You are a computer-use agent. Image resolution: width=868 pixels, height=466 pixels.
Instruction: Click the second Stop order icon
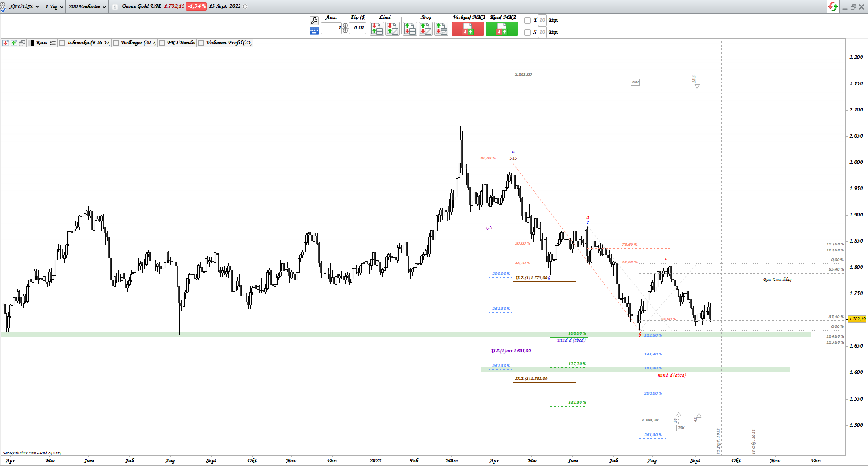[425, 29]
